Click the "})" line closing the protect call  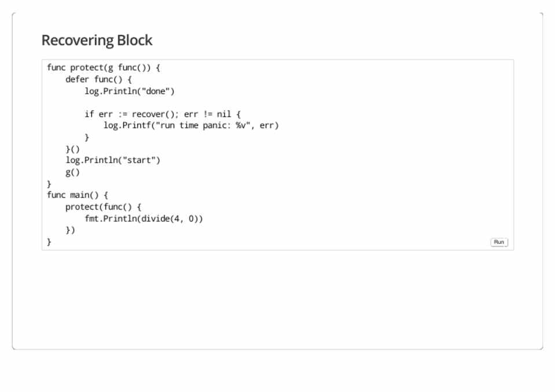(x=70, y=230)
